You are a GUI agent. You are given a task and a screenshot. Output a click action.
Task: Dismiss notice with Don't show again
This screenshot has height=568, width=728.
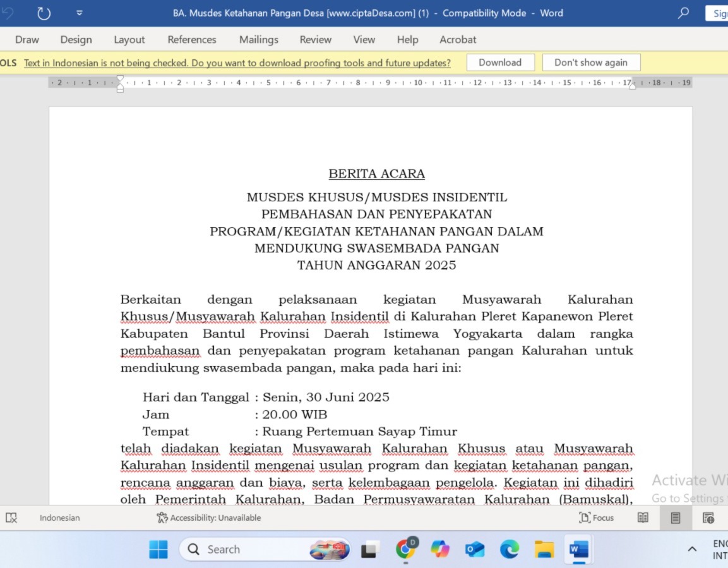pyautogui.click(x=590, y=62)
